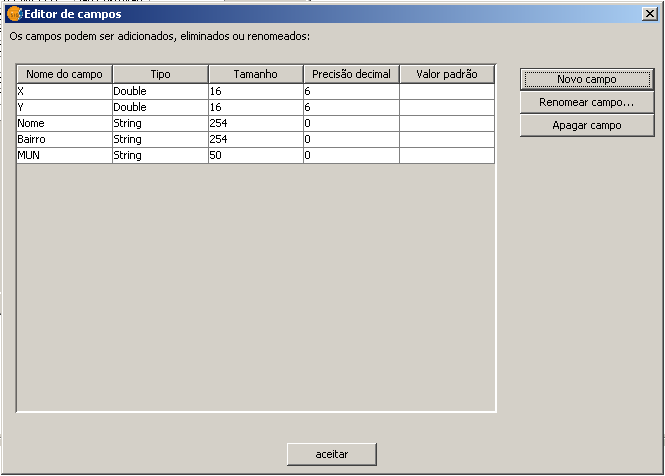Viewport: 665px width, 476px height.
Task: Click the Tipo cell of MUN row
Action: (160, 155)
